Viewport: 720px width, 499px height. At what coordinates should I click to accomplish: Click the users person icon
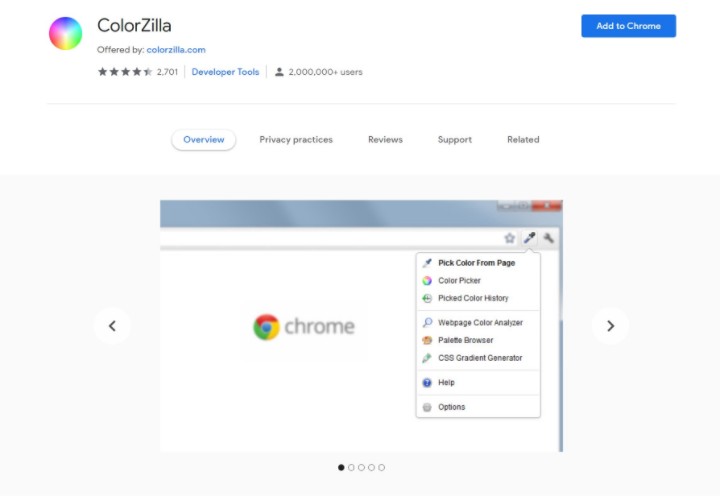click(x=279, y=72)
